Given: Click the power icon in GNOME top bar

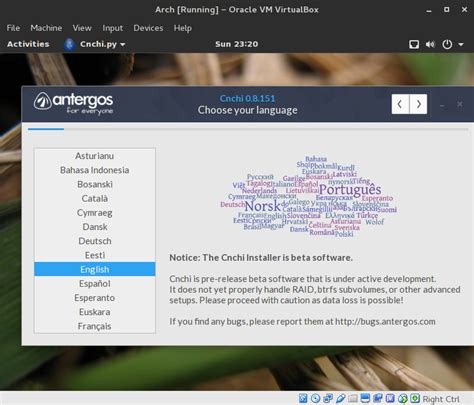Looking at the screenshot, I should (x=447, y=44).
